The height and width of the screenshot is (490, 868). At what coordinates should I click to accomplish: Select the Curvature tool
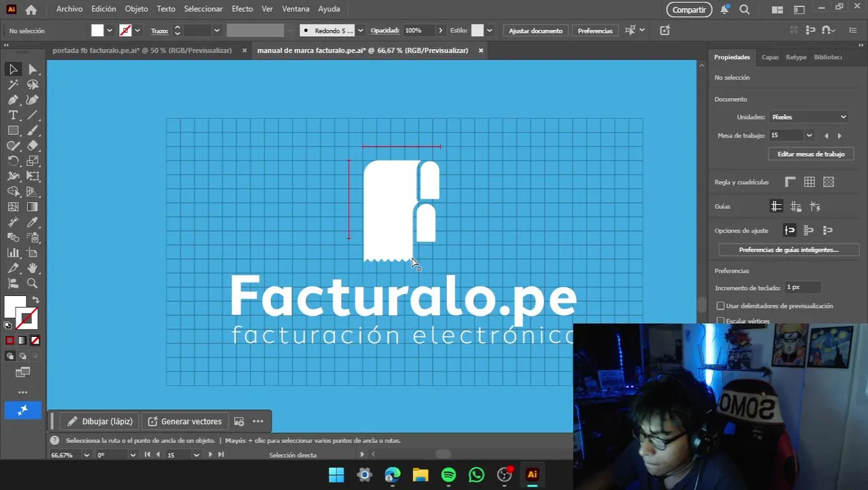coord(33,100)
